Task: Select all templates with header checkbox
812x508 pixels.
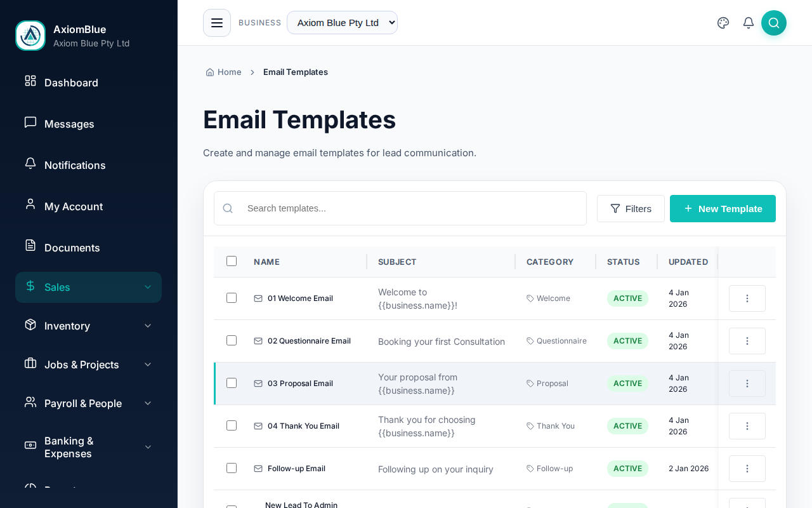Action: (x=232, y=261)
